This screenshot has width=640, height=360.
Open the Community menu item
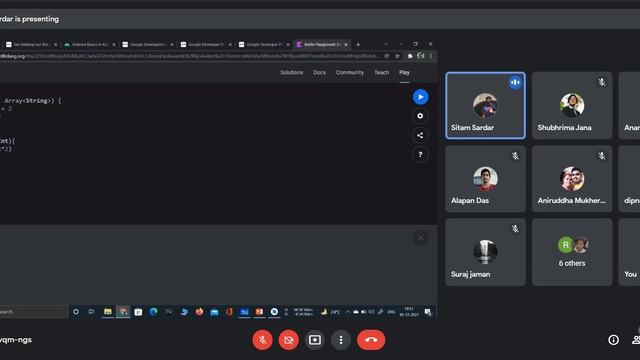[350, 73]
